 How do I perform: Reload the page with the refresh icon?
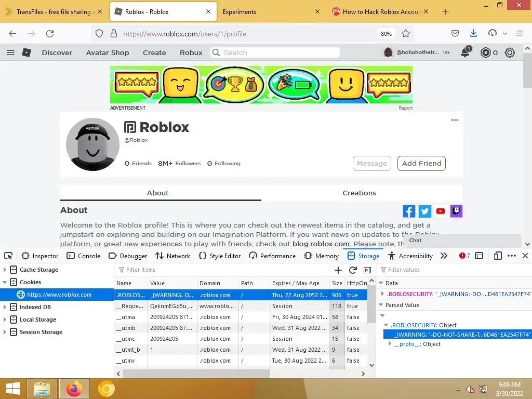click(x=50, y=34)
